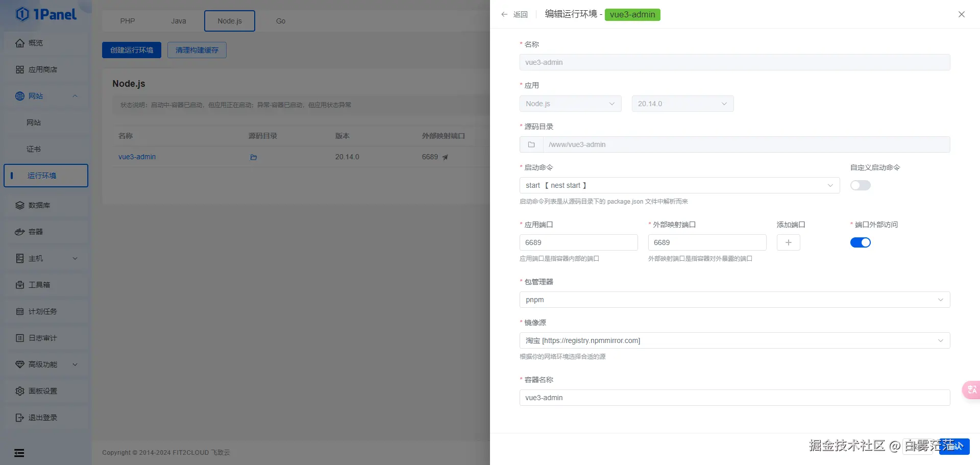
Task: Expand the 高级功能 sidebar submenu chevron
Action: click(75, 364)
